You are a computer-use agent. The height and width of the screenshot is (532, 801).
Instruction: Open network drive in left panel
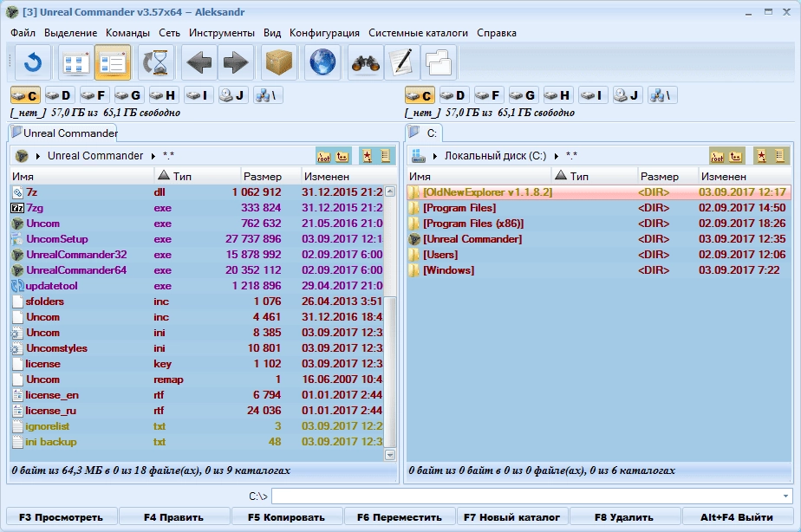(268, 95)
